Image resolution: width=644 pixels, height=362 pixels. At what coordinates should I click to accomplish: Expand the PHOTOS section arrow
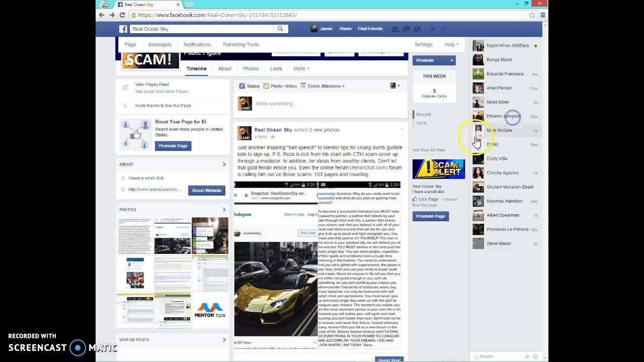224,210
